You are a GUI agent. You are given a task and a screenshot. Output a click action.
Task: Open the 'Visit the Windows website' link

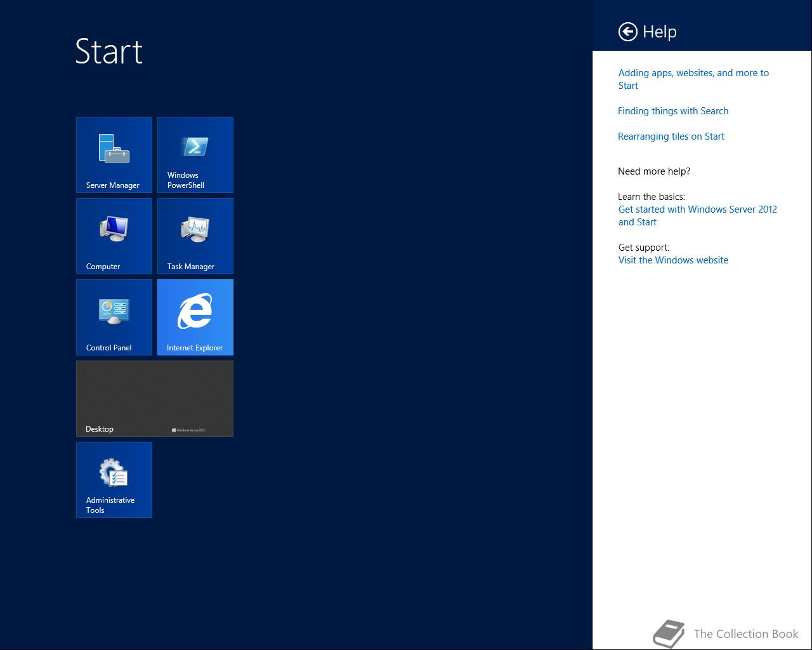[673, 260]
